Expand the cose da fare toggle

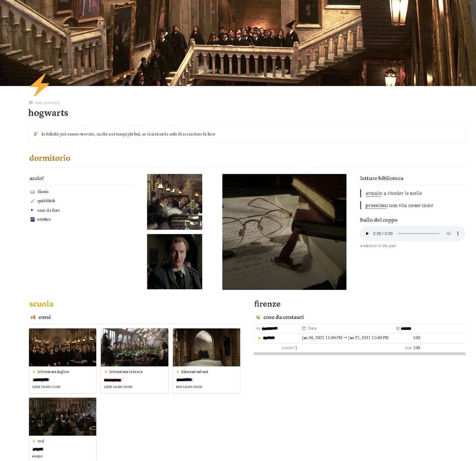tap(32, 210)
